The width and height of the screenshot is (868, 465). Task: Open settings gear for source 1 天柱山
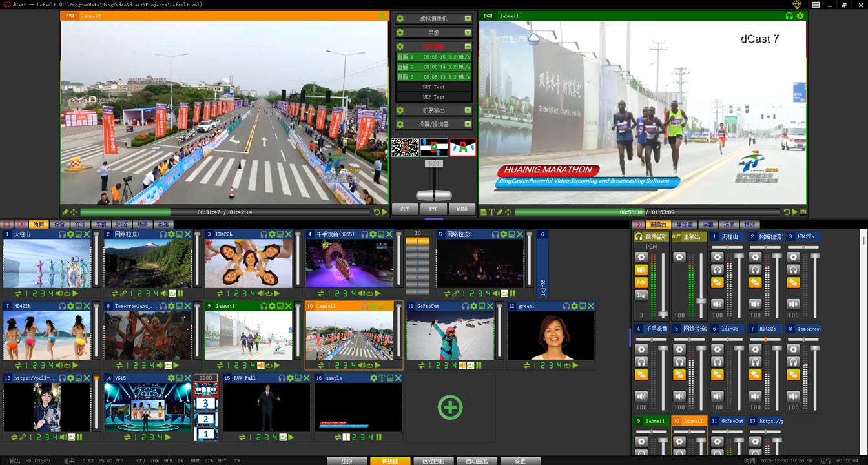pos(70,234)
